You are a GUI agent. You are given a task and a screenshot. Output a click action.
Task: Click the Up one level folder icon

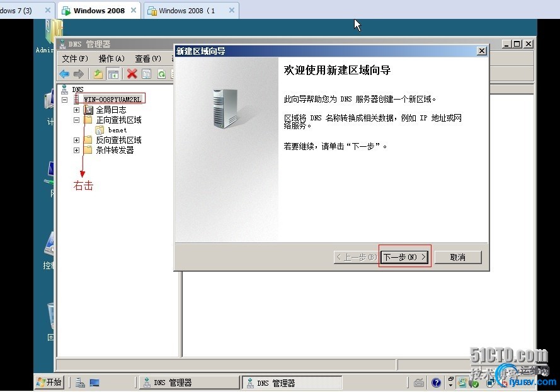click(98, 74)
